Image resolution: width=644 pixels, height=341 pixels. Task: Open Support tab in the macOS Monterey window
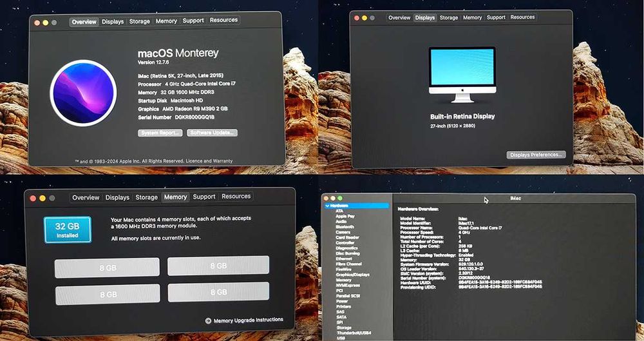tap(193, 20)
